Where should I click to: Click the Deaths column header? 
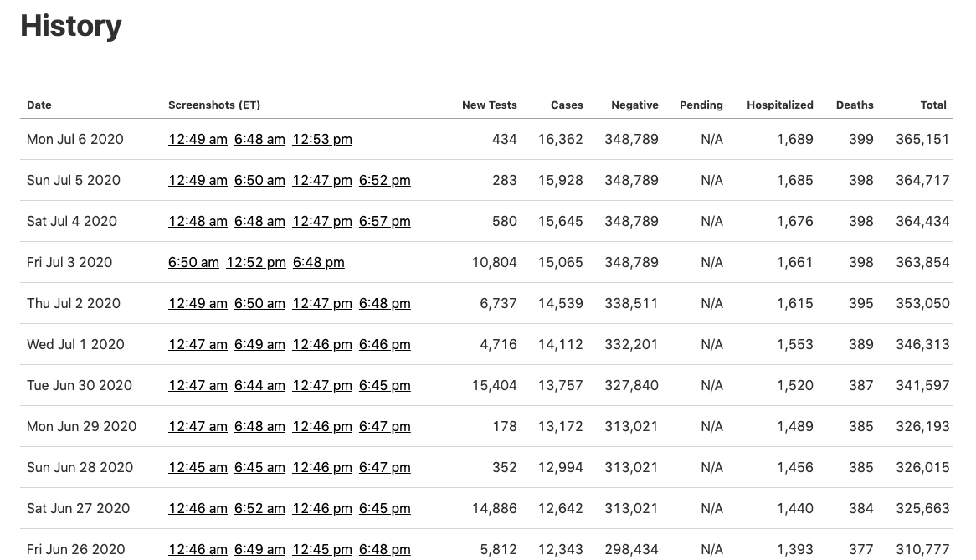[855, 105]
